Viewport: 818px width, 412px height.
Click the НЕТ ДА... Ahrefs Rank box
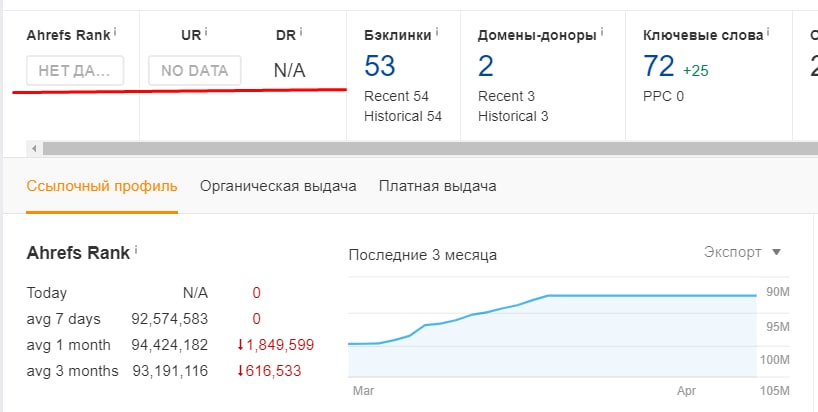click(x=75, y=70)
